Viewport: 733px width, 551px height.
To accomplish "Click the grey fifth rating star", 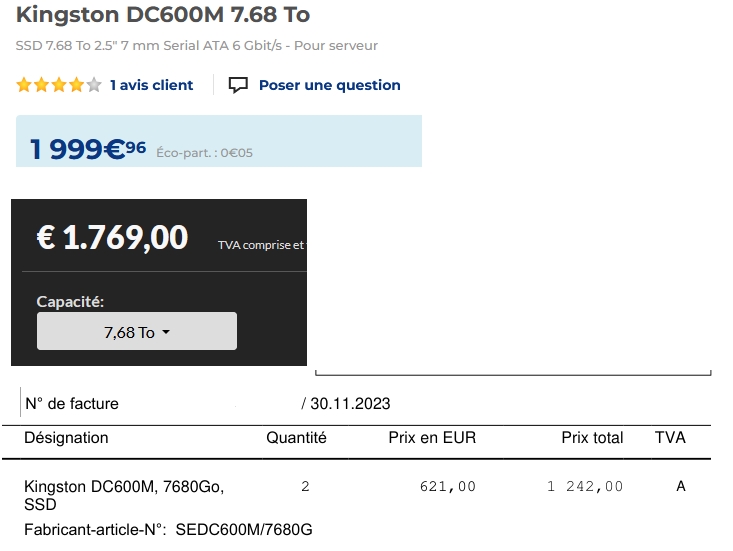I will [94, 85].
